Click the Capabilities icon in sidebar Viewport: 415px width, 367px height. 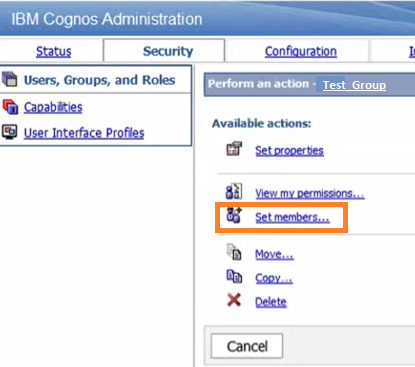click(10, 107)
